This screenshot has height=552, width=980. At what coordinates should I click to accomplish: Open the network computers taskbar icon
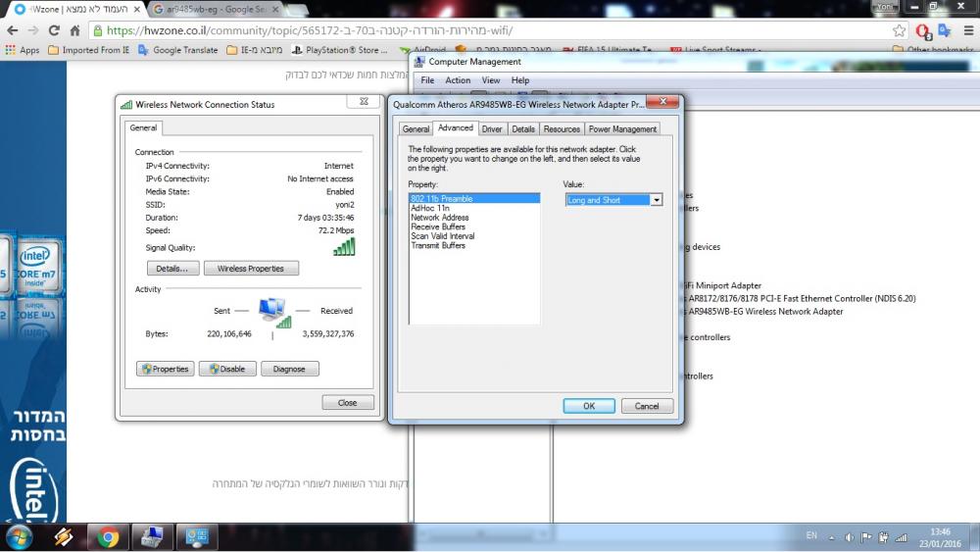[x=153, y=537]
